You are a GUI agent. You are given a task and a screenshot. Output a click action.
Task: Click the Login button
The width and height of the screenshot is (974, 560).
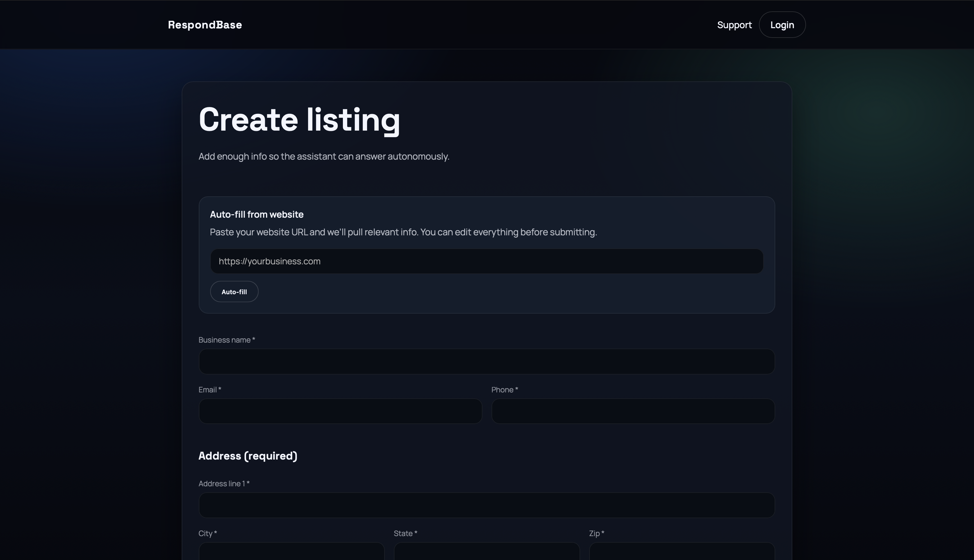click(x=782, y=24)
